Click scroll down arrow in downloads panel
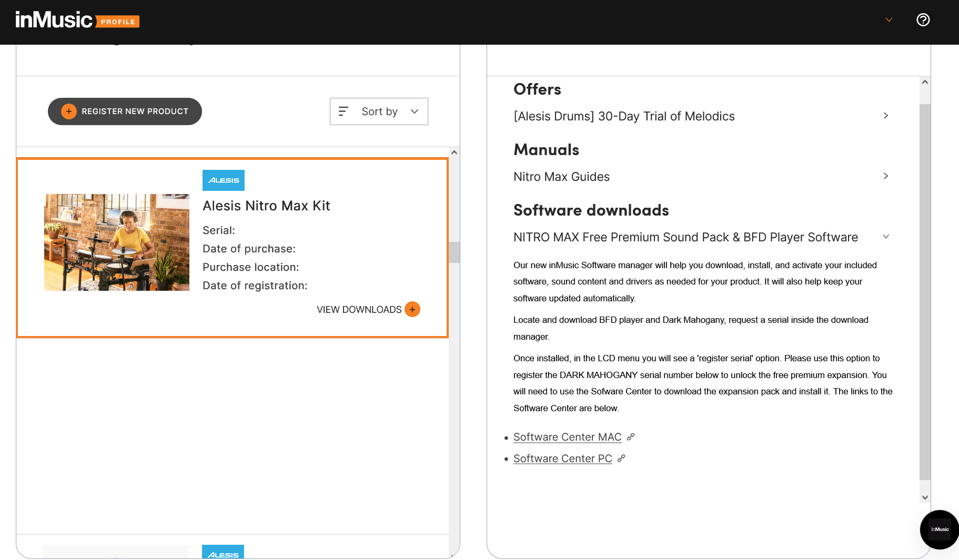The width and height of the screenshot is (959, 560). (x=925, y=497)
